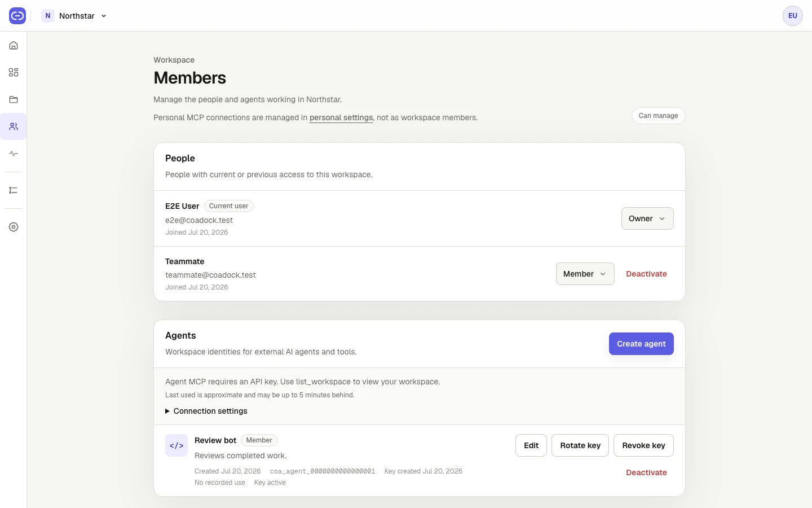
Task: Open the Northstar workspace switcher
Action: pos(74,16)
